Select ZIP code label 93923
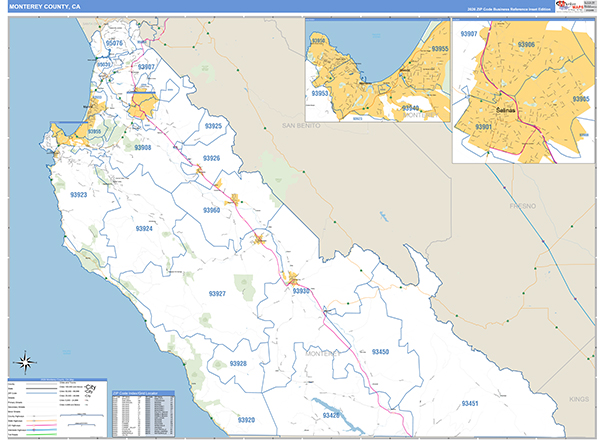 (78, 195)
